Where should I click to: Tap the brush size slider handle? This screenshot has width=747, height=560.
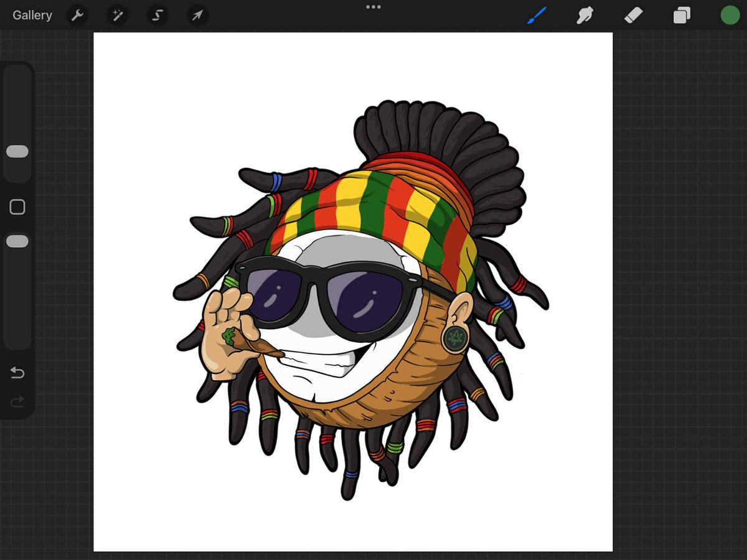point(17,152)
